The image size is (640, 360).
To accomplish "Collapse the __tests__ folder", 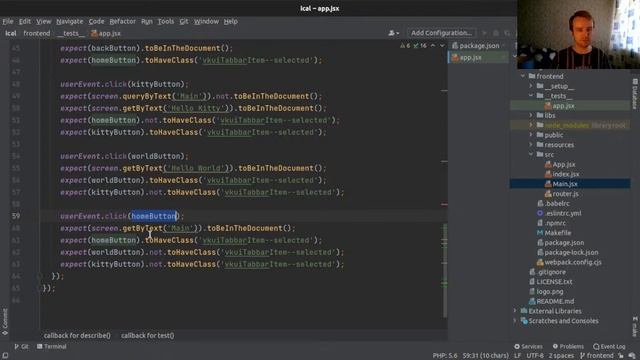I will pyautogui.click(x=531, y=96).
